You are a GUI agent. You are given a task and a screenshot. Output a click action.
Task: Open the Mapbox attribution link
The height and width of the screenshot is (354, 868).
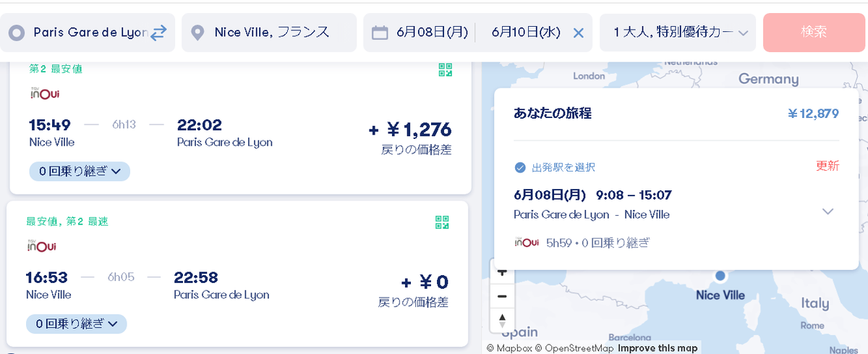510,348
